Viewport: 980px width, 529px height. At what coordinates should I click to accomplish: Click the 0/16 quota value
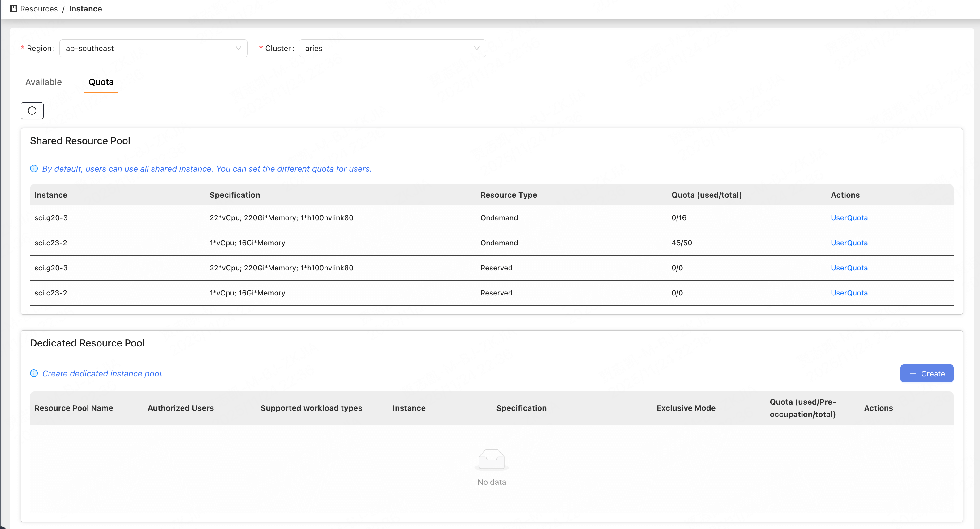pos(679,218)
